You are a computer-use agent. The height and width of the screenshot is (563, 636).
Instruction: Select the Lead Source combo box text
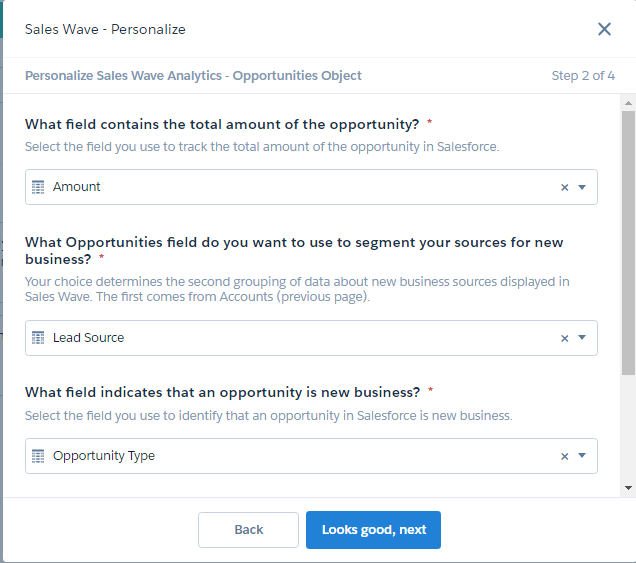pos(88,337)
